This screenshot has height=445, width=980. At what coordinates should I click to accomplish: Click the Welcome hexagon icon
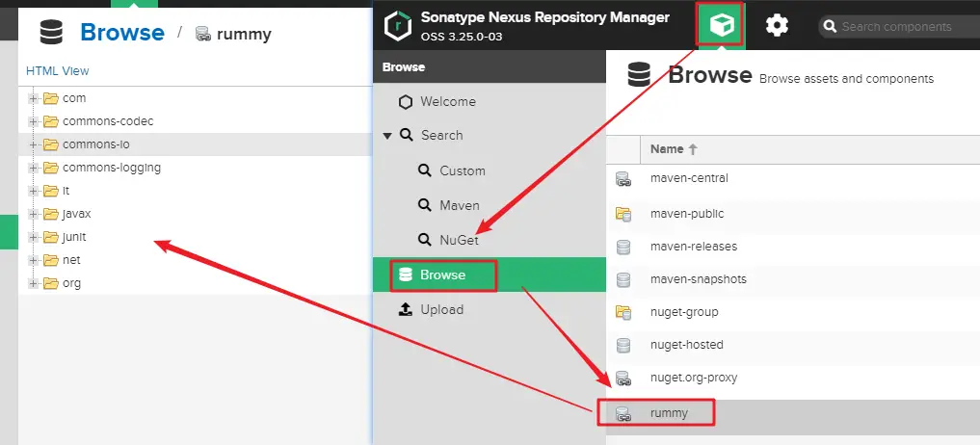pos(406,102)
